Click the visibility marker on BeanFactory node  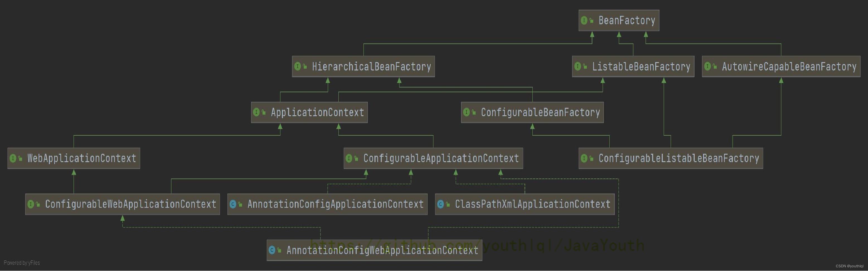[x=591, y=21]
